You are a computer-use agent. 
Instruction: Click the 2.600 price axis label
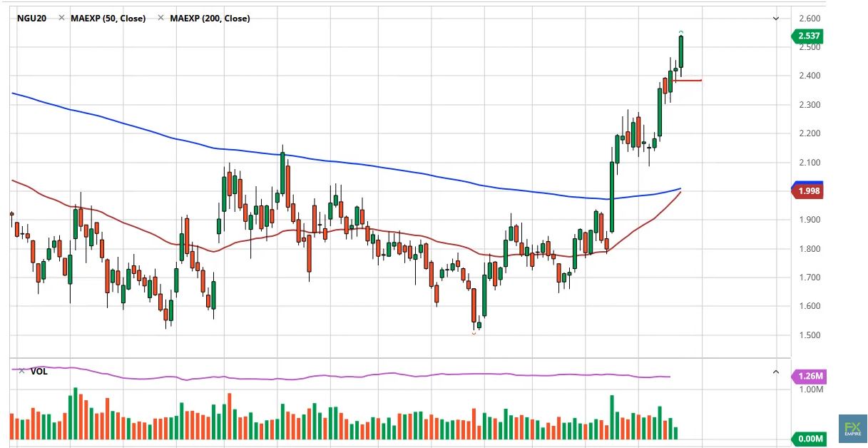809,19
